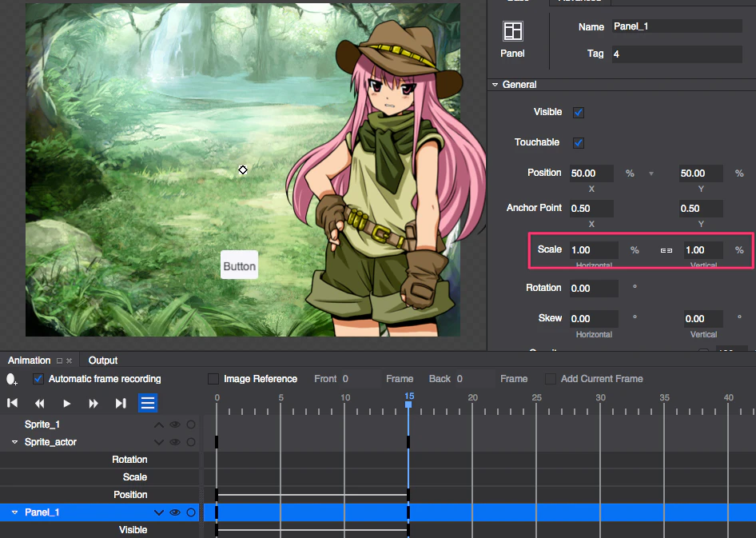Jump to the first frame of the animation
Image resolution: width=756 pixels, height=538 pixels.
(x=13, y=403)
